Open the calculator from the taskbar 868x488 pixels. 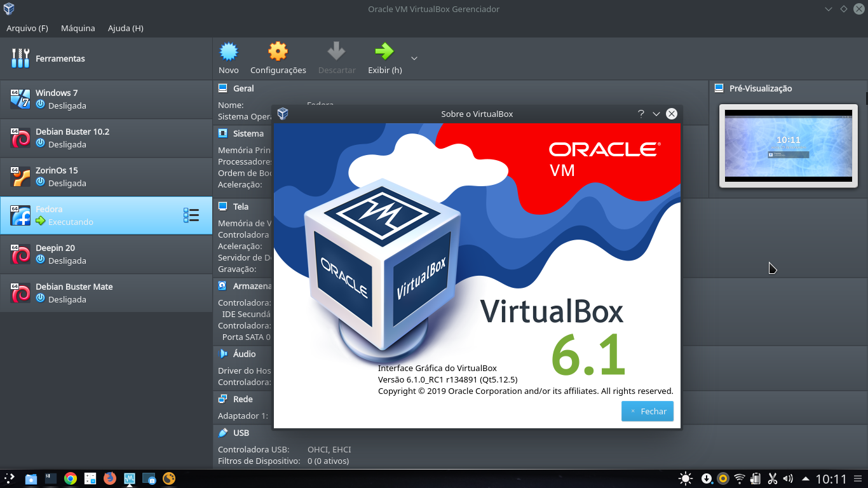click(90, 478)
